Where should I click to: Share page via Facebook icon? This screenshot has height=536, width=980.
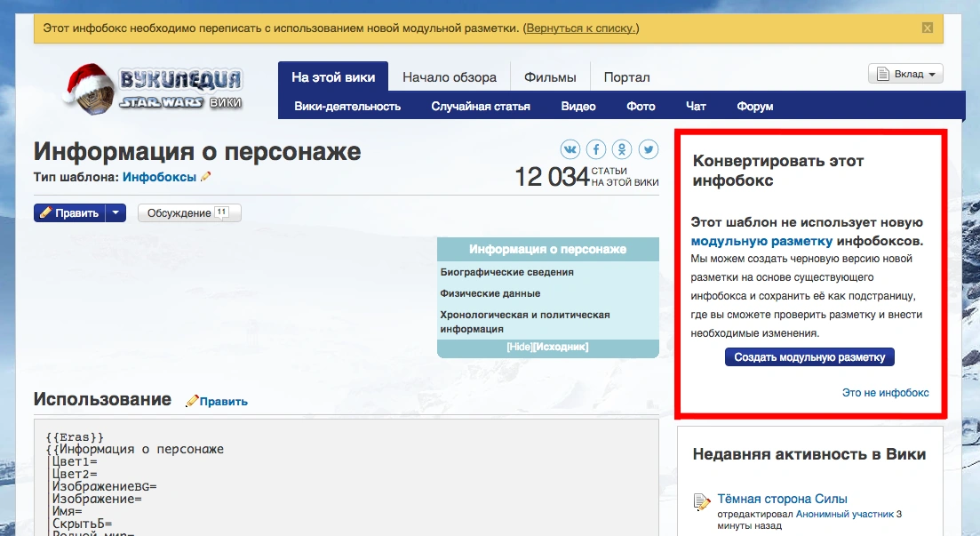coord(596,149)
